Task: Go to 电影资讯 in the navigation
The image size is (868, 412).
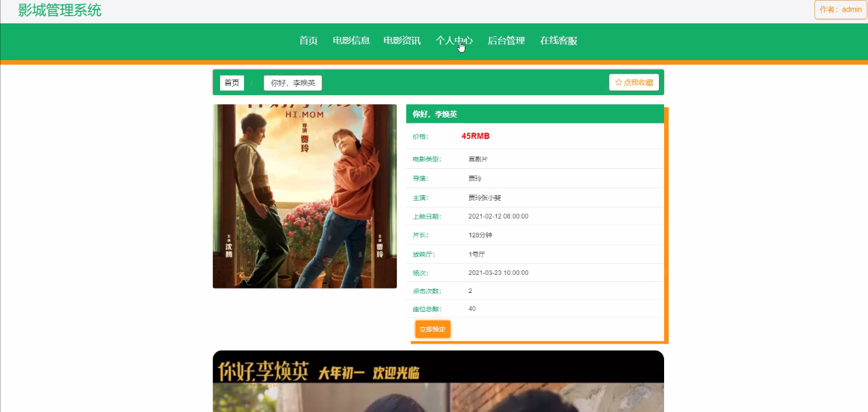Action: coord(402,41)
